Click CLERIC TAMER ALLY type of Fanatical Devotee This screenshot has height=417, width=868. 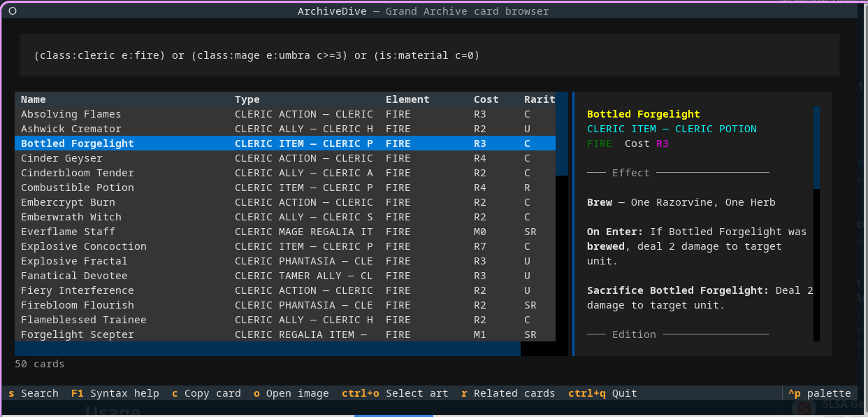304,276
